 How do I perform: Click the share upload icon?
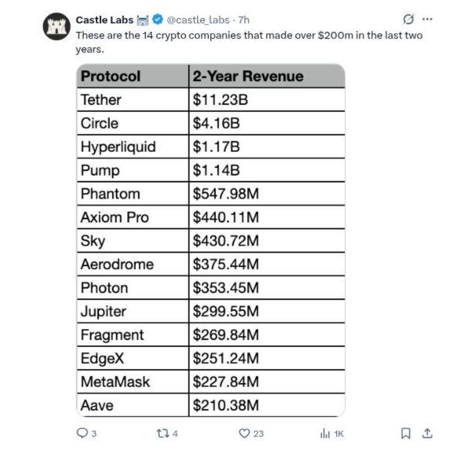[427, 433]
